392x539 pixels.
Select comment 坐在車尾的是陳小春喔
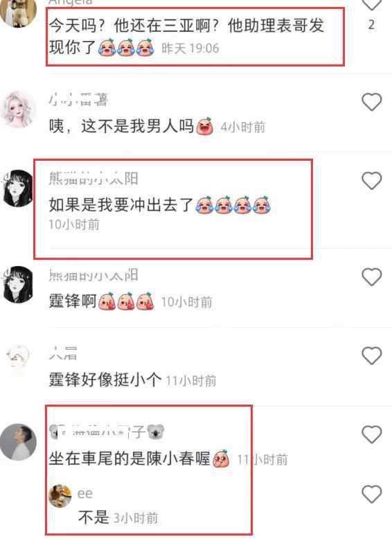[x=130, y=459]
